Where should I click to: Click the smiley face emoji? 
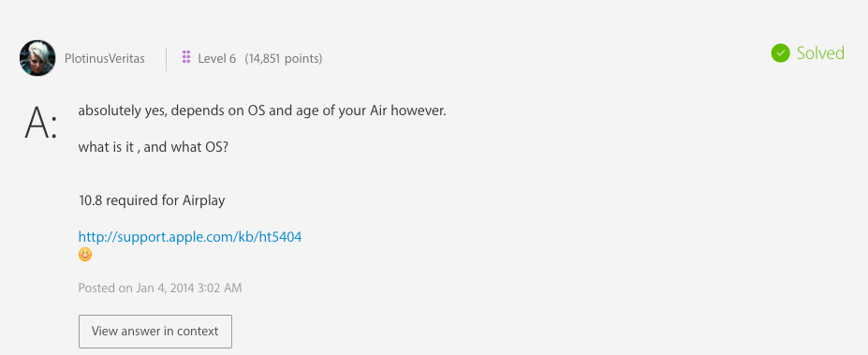pos(85,255)
